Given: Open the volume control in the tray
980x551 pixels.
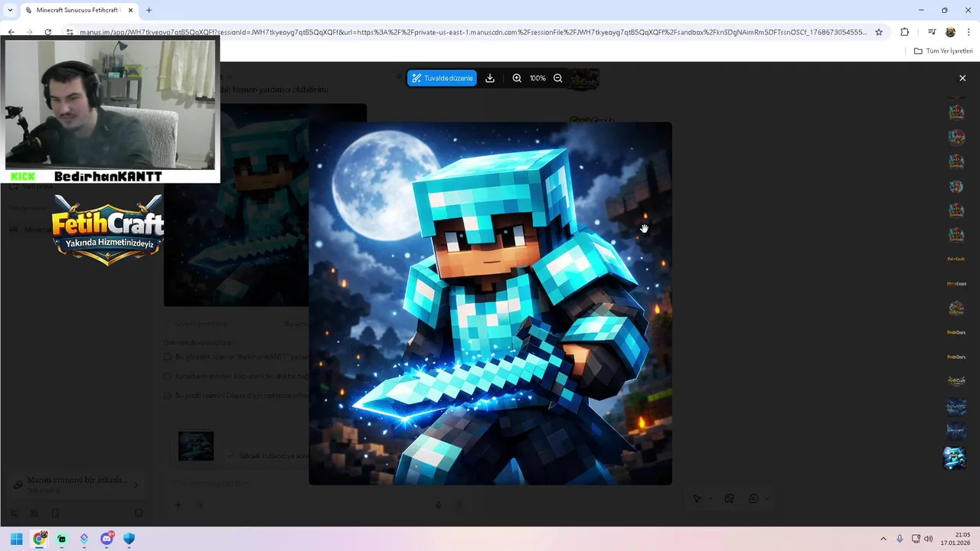Looking at the screenshot, I should pyautogui.click(x=929, y=539).
